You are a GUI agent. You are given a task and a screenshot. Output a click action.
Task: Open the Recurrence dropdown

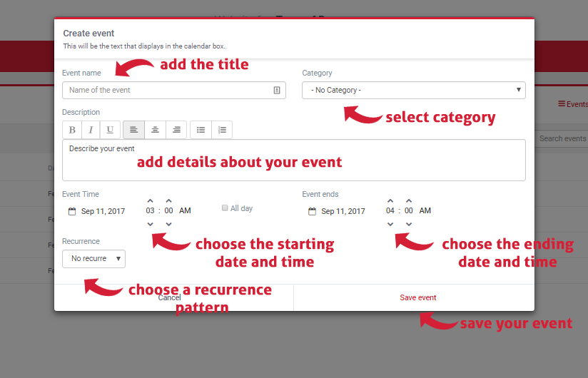click(93, 259)
